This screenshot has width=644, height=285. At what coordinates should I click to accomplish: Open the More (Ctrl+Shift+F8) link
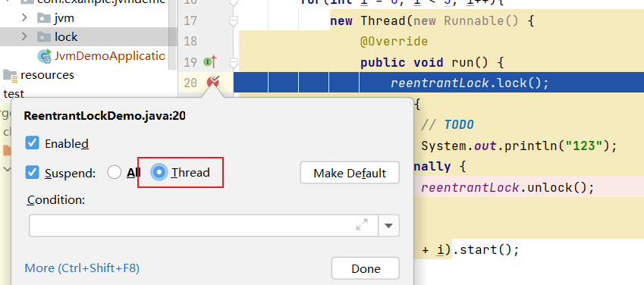coord(82,268)
